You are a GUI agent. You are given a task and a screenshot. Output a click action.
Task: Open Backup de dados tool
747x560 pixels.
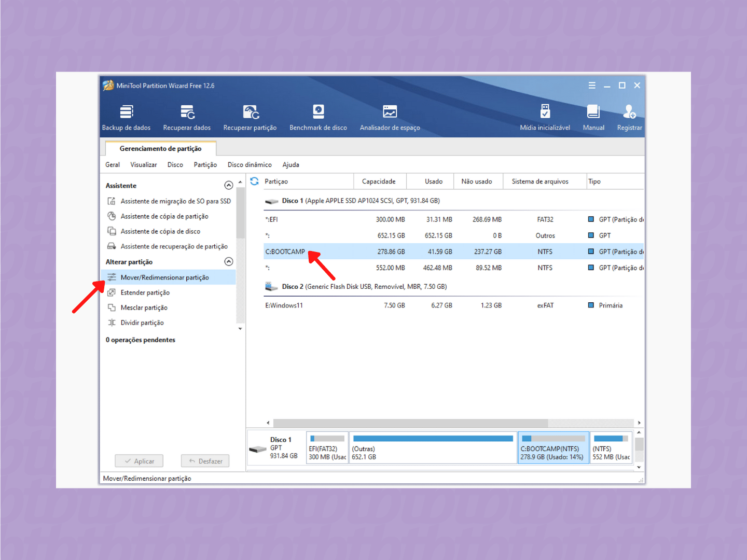click(x=126, y=118)
